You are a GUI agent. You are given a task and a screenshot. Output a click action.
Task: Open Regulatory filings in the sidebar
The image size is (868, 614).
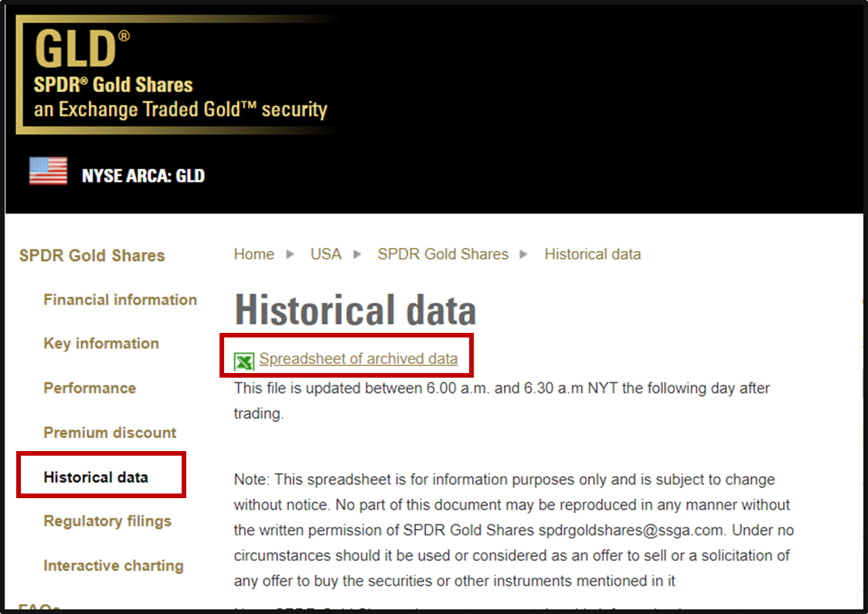coord(107,521)
